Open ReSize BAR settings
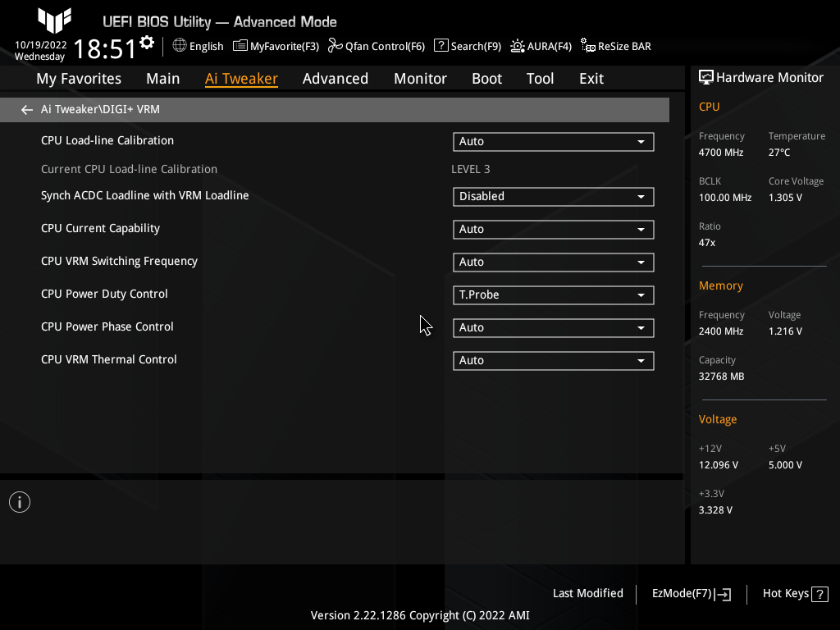Screen dimensions: 840x630 tap(615, 46)
